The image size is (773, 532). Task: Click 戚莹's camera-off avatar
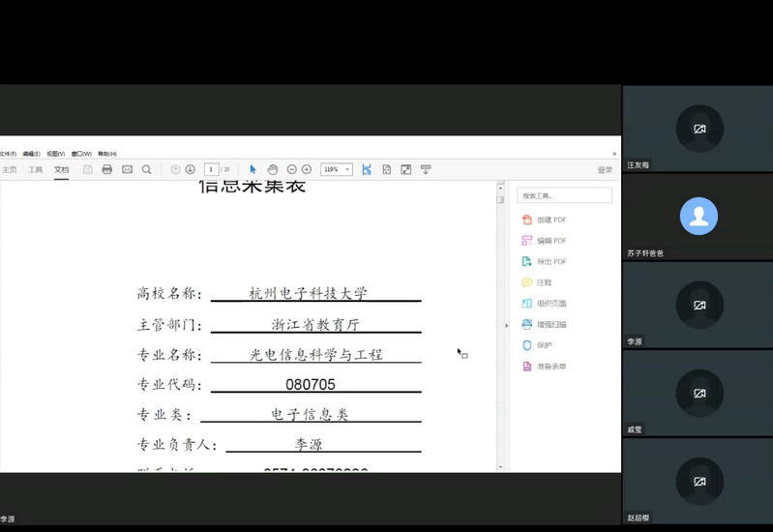[x=699, y=393]
